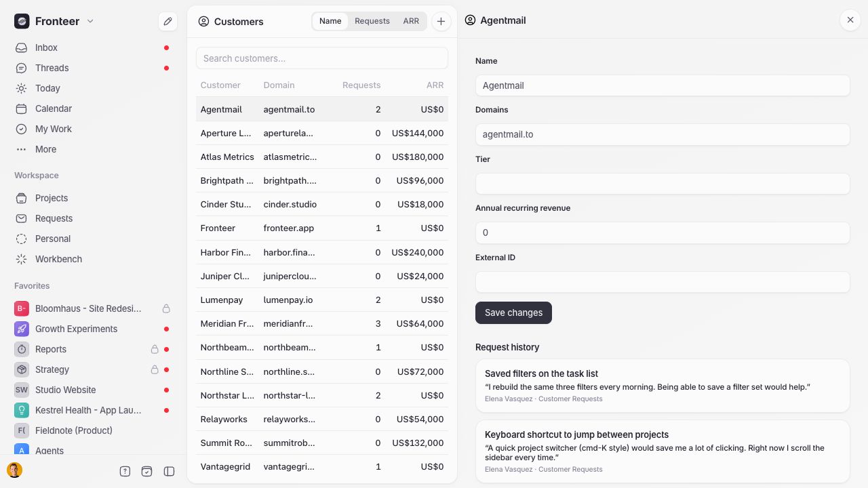Select the Relayworks customer row
This screenshot has width=868, height=488.
(322, 419)
